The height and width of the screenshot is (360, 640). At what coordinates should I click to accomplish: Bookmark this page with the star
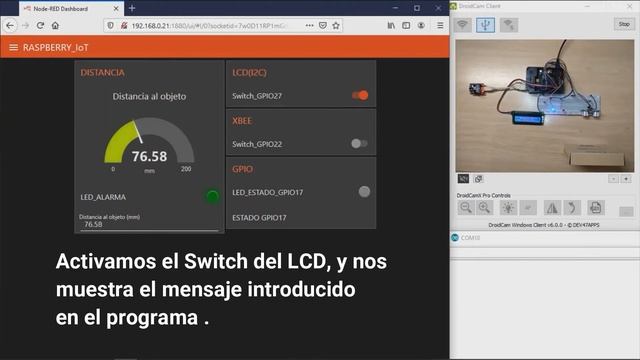tap(336, 25)
